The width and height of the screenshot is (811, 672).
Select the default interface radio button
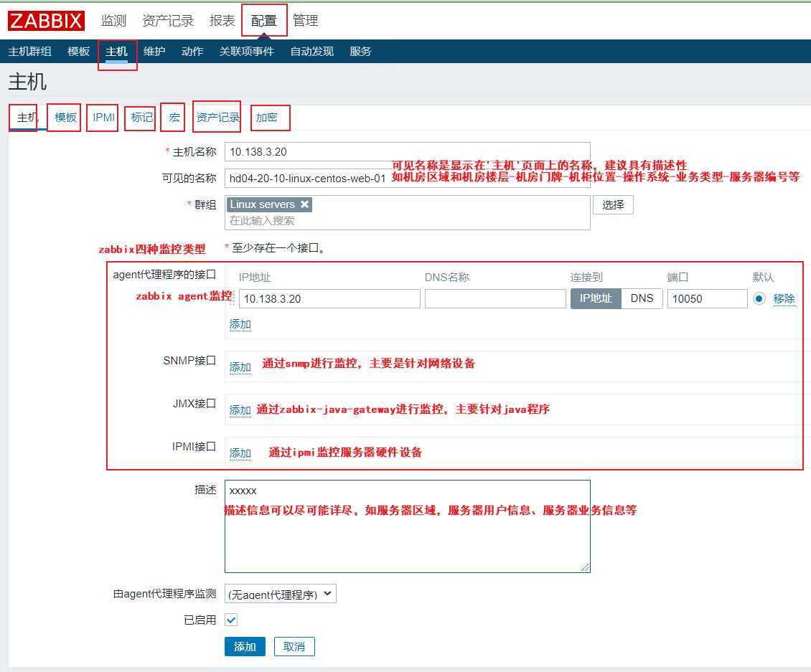(759, 299)
